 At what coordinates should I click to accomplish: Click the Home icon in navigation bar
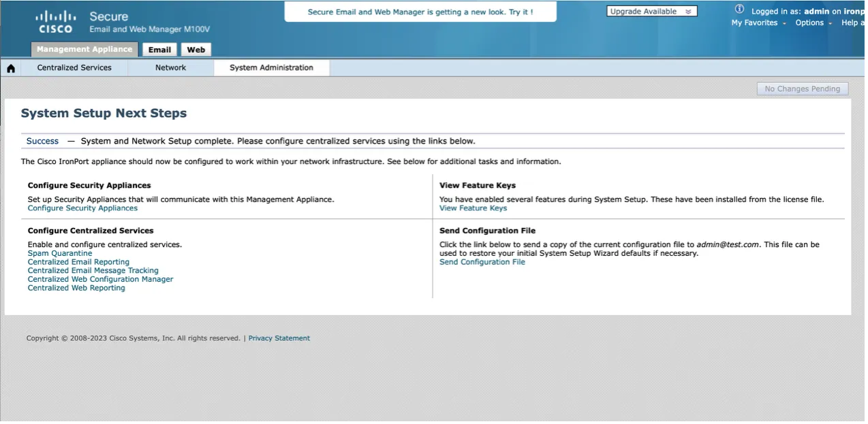tap(11, 68)
